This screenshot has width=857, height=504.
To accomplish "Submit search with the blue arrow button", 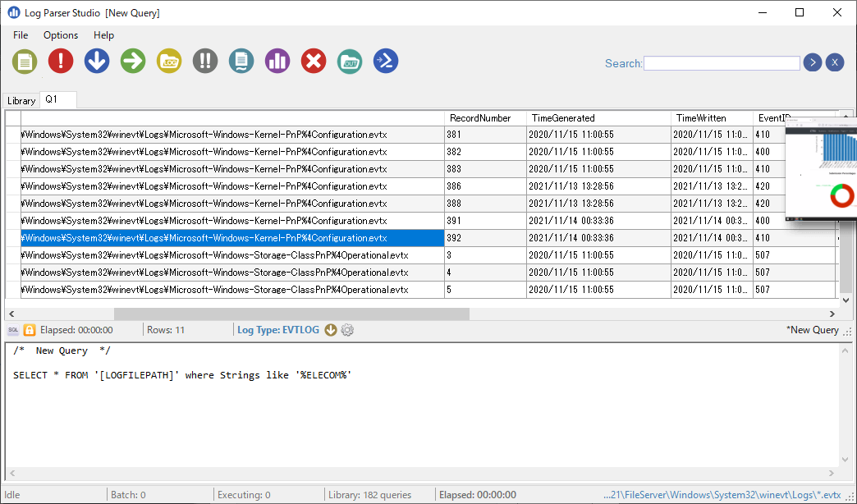I will tap(812, 62).
